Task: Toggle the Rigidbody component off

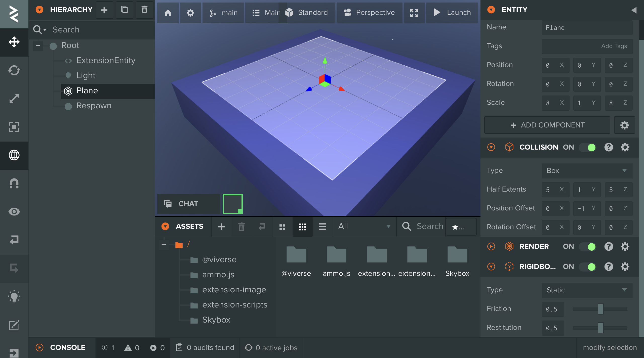Action: [x=588, y=267]
